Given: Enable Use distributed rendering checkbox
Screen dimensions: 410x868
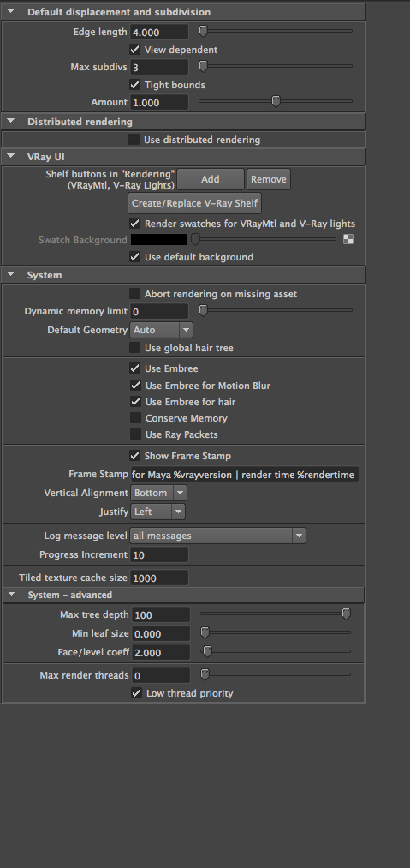Looking at the screenshot, I should click(x=134, y=140).
